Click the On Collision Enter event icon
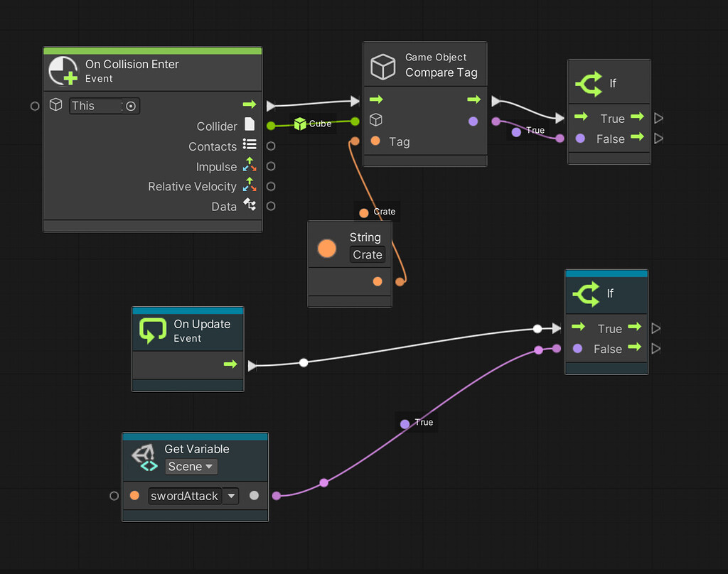Image resolution: width=728 pixels, height=574 pixels. [x=63, y=70]
